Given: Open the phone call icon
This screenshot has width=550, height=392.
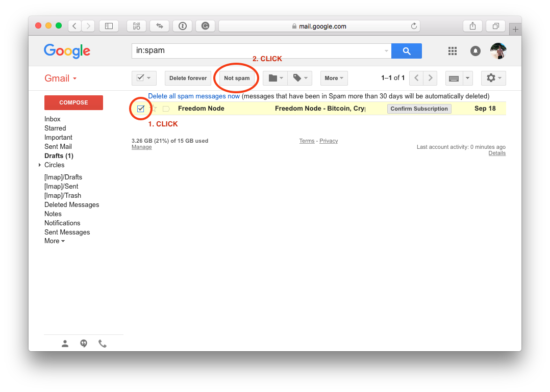Looking at the screenshot, I should pos(103,344).
